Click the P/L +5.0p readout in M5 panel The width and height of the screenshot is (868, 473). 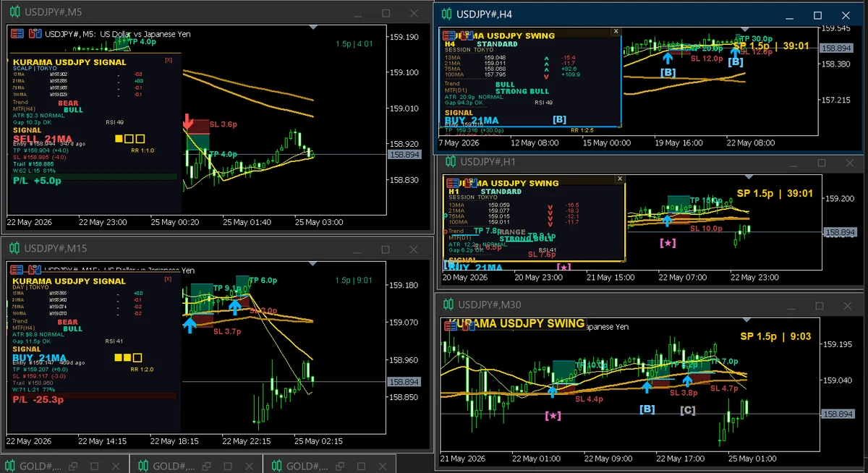click(38, 182)
